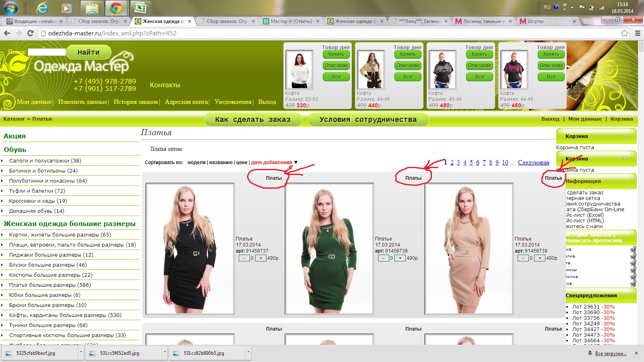
Task: Open Action Center flag icon
Action: tap(582, 7)
